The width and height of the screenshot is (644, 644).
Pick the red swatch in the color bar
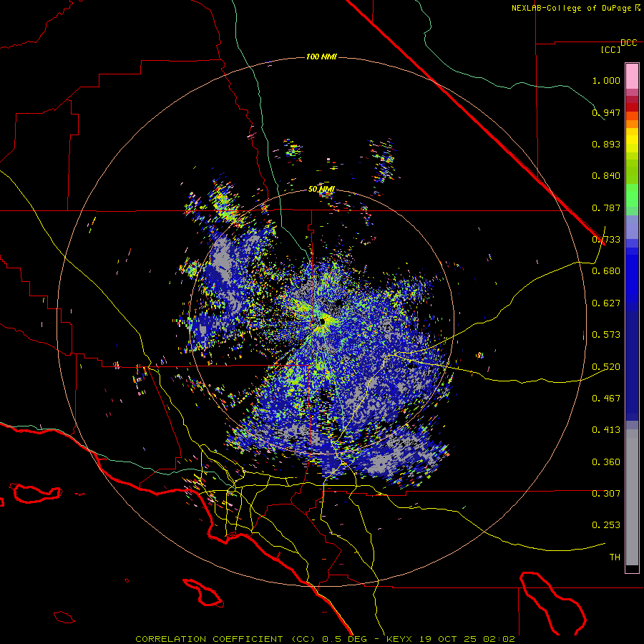632,107
